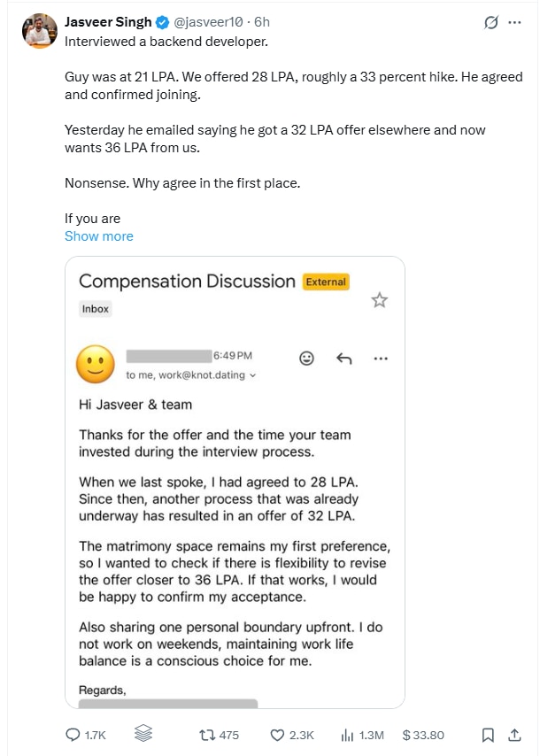The width and height of the screenshot is (540, 756).
Task: Click the stacked layers icon
Action: click(x=143, y=735)
